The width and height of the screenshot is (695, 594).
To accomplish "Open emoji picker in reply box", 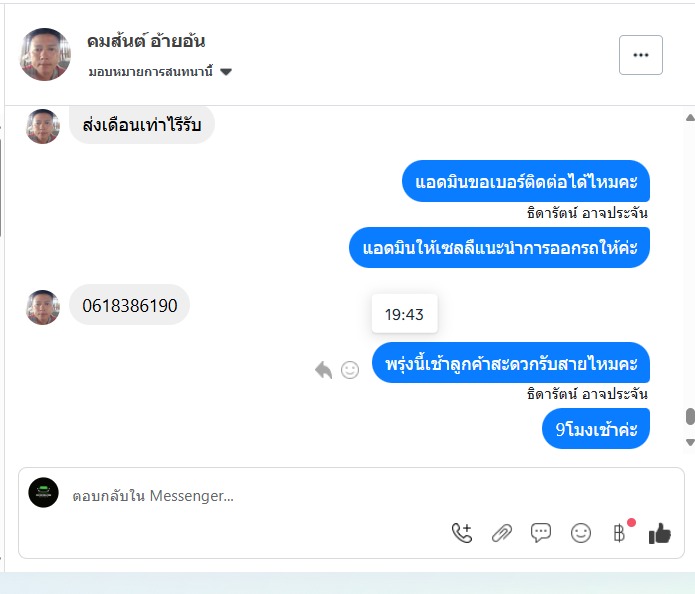I will click(581, 533).
